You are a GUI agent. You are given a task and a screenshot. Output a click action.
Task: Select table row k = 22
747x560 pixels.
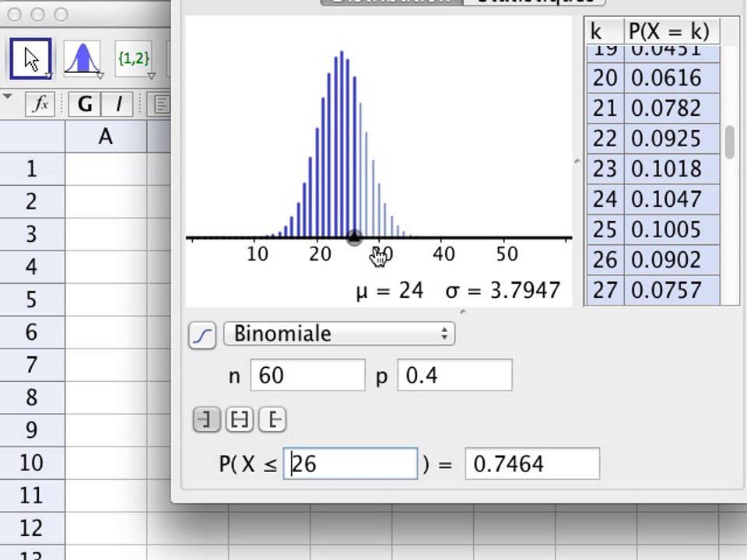(653, 138)
